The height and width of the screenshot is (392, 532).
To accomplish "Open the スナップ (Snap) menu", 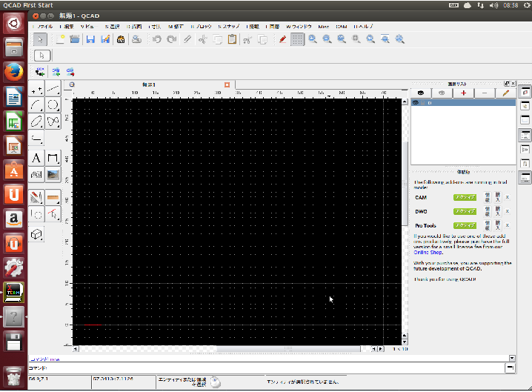I will (229, 27).
